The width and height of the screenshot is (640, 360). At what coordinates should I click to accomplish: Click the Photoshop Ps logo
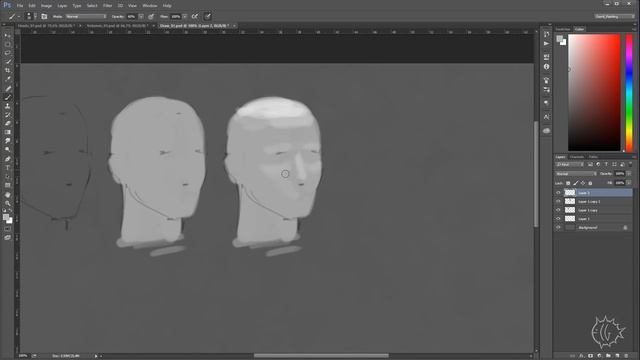click(x=7, y=5)
